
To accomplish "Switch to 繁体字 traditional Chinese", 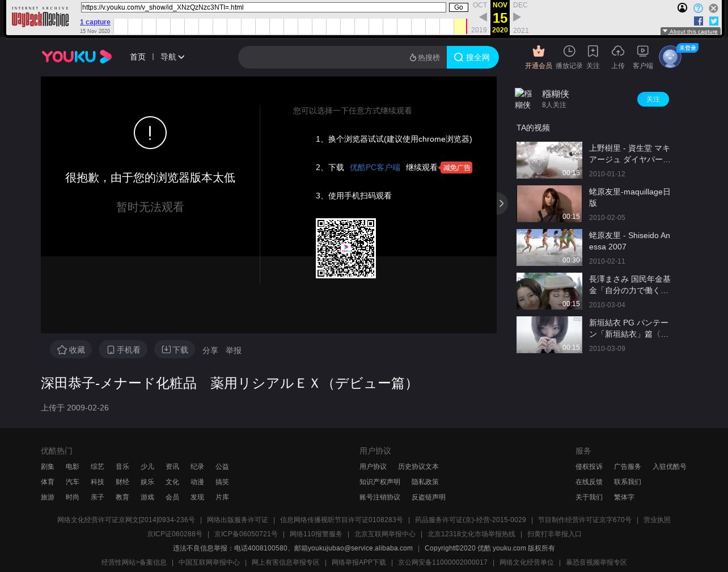I will 624,497.
